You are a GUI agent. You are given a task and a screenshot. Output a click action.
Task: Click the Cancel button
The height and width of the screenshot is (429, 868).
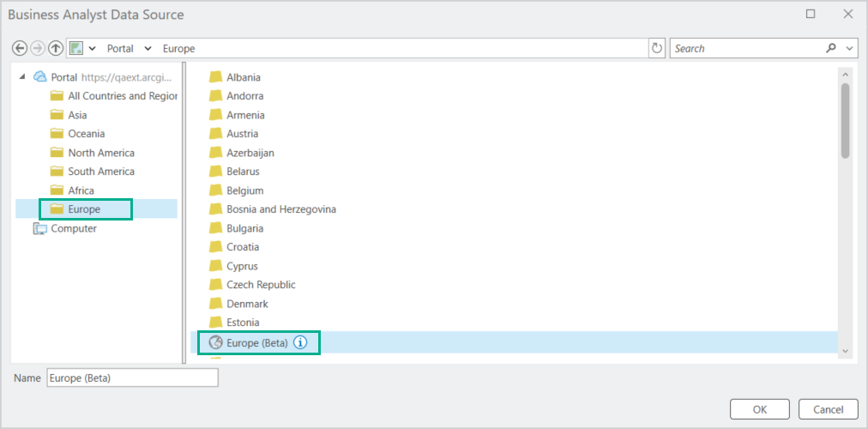(x=829, y=409)
